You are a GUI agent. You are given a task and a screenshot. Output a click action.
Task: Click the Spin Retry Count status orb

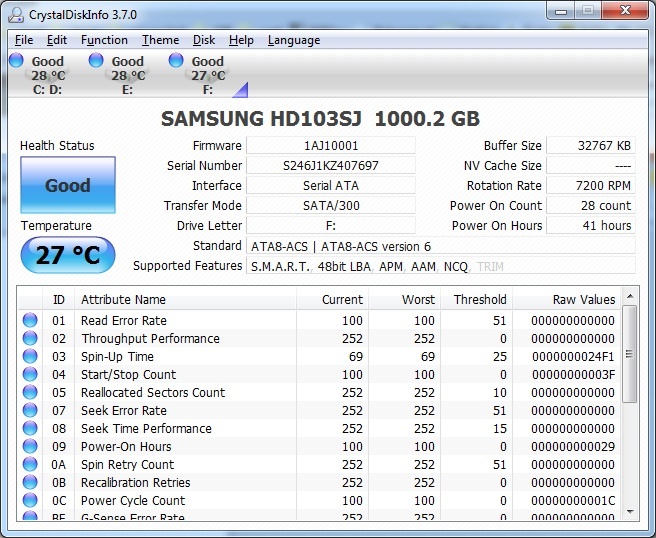30,464
